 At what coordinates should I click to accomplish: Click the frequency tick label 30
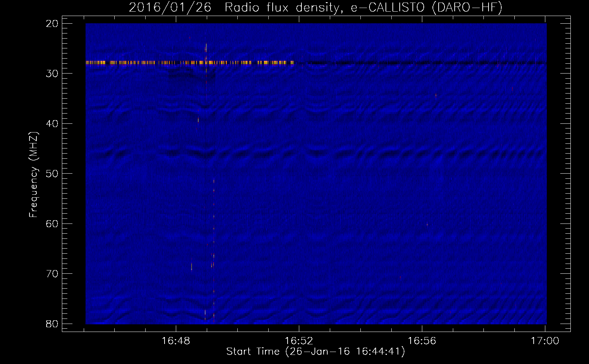pyautogui.click(x=52, y=74)
